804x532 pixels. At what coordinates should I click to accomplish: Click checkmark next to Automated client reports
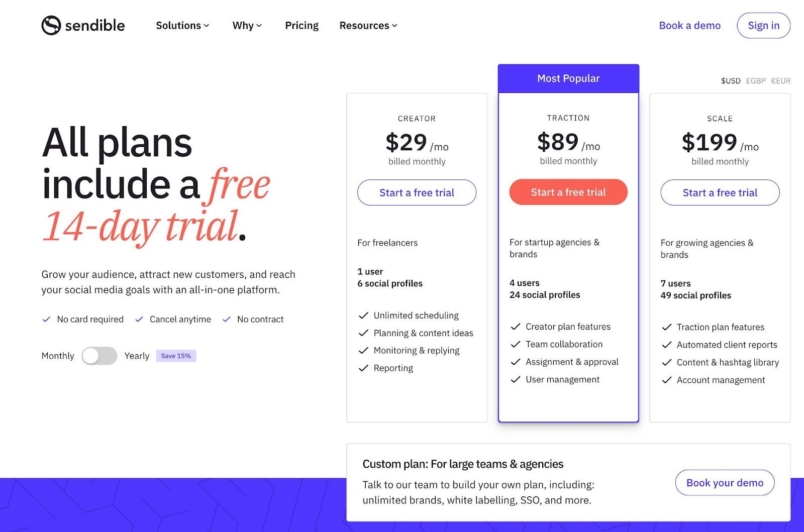coord(667,345)
